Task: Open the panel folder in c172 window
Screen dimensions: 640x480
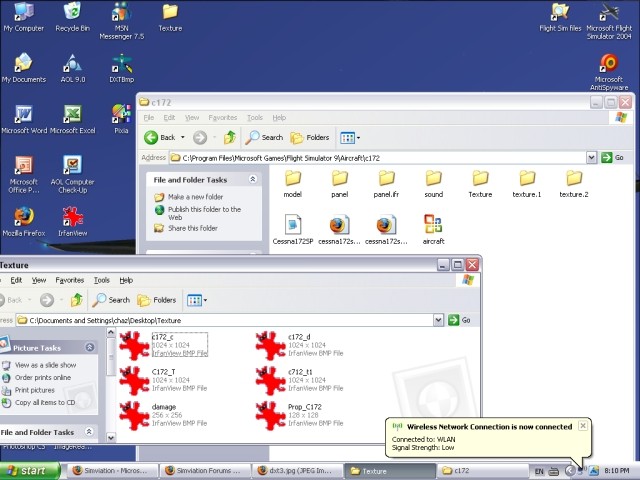Action: point(340,184)
